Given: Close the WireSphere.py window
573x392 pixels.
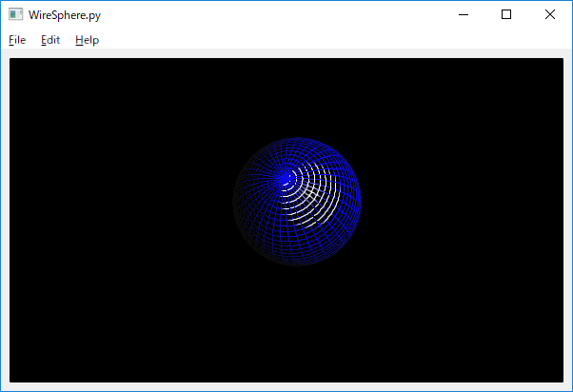Looking at the screenshot, I should click(x=549, y=14).
